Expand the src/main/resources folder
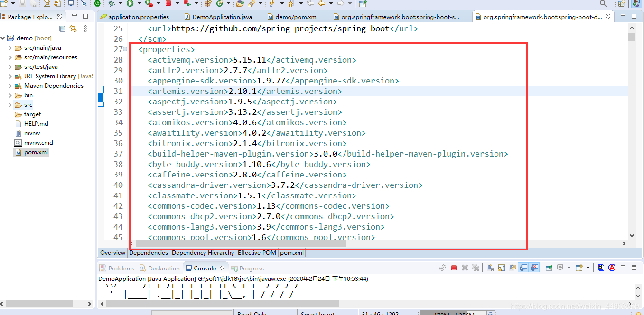The width and height of the screenshot is (644, 315). (x=10, y=57)
